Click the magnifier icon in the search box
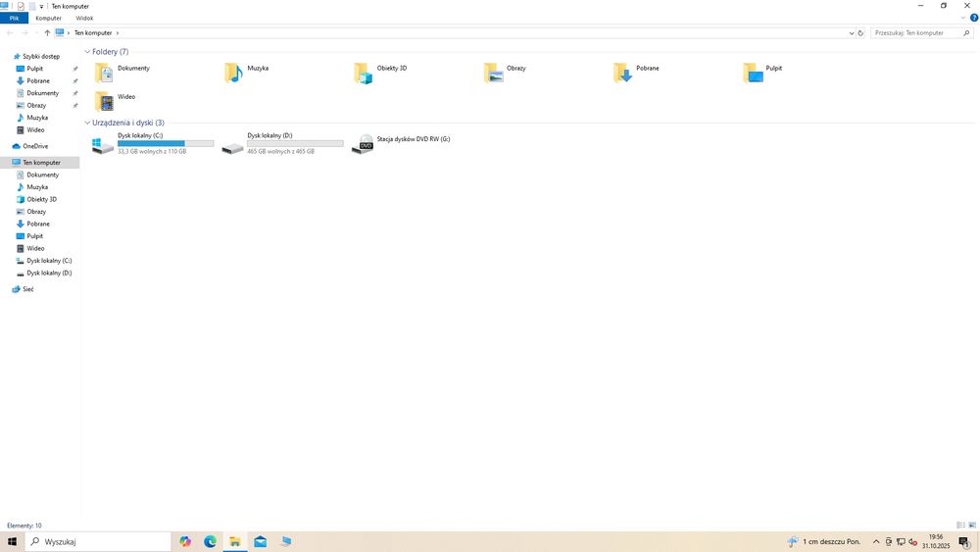 (966, 32)
